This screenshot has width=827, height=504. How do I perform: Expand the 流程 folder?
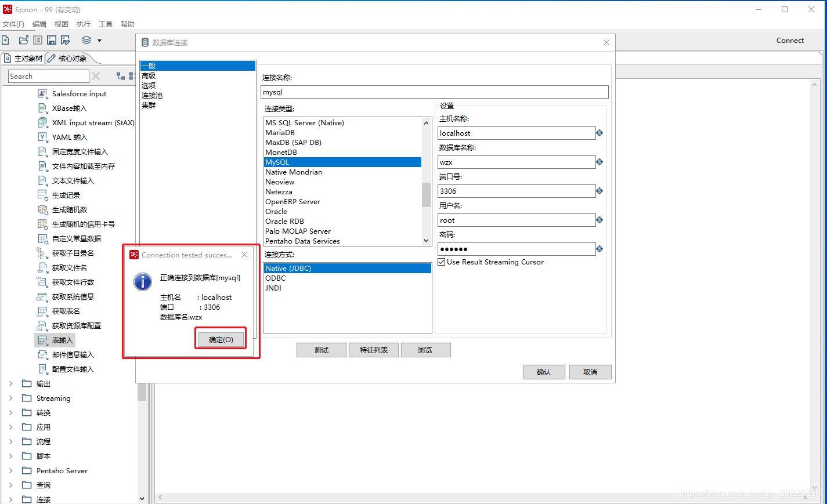pyautogui.click(x=10, y=441)
